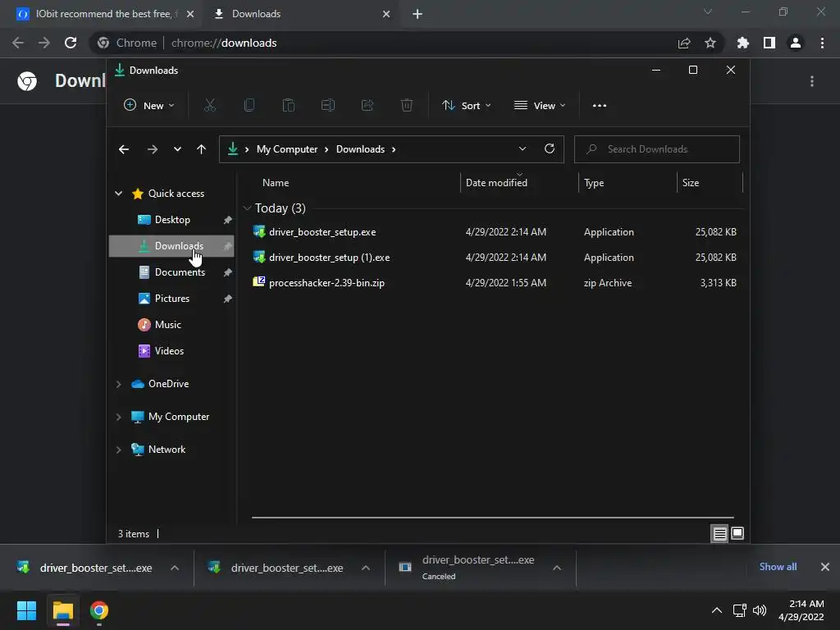Open the Sort dropdown menu
840x630 pixels.
coord(466,106)
